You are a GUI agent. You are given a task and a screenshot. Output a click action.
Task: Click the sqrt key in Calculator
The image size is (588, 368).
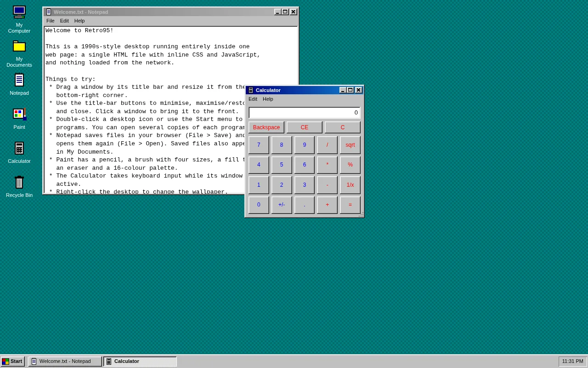pyautogui.click(x=350, y=145)
